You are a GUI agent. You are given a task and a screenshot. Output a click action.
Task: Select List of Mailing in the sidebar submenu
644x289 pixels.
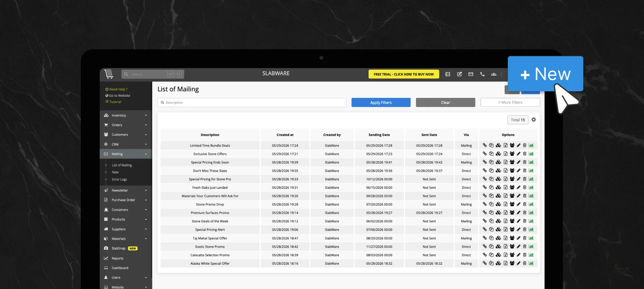click(122, 165)
